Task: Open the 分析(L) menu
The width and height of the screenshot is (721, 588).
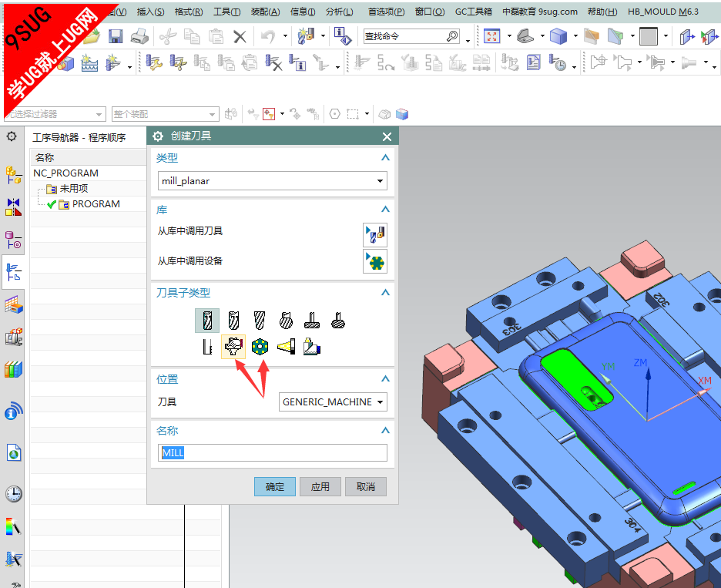Action: tap(340, 12)
